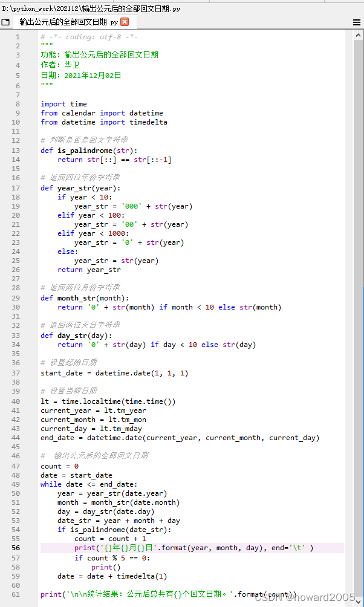Click 'return str[::] == str[::-1]' line
Viewport: 364px width, 607px height.
114,160
